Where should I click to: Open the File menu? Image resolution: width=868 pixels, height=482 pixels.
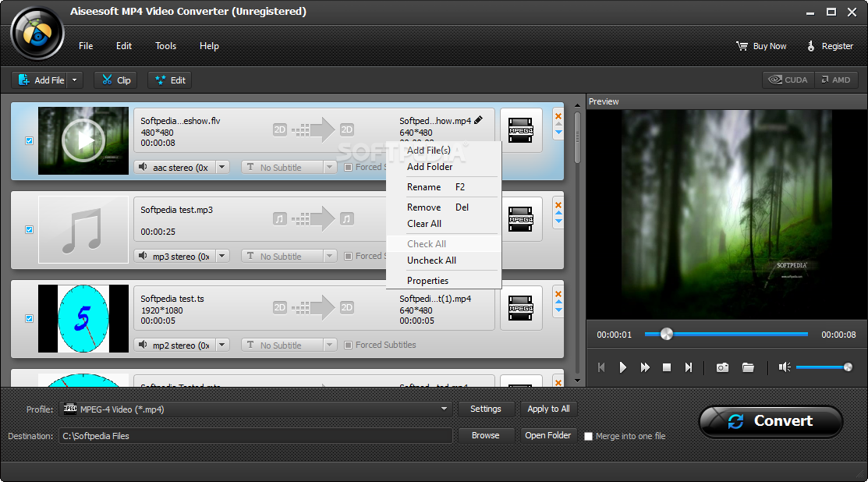86,46
